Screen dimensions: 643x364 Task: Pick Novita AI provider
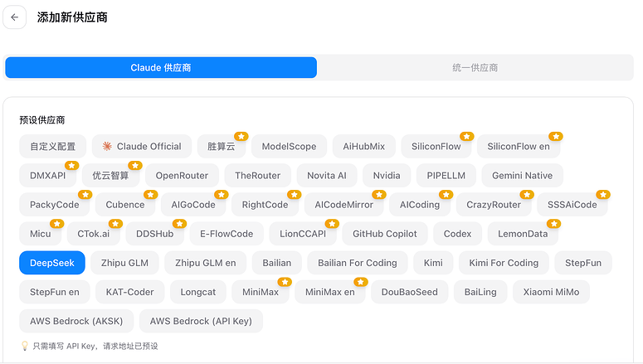[x=327, y=176]
